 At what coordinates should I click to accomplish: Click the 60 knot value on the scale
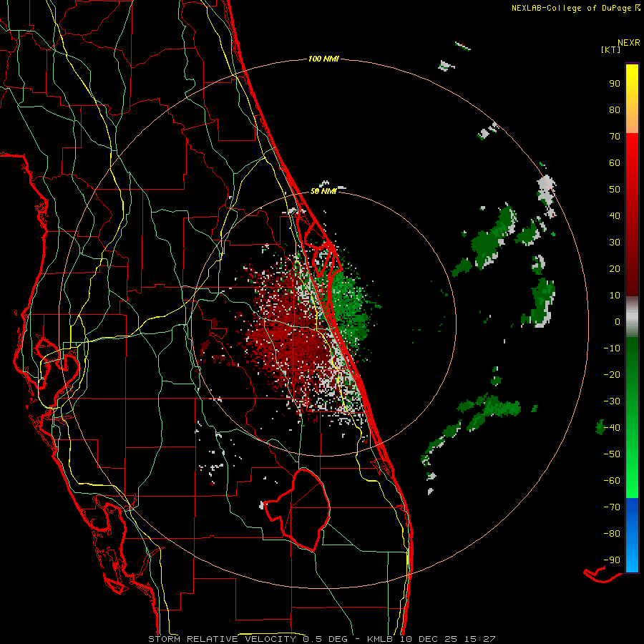point(615,163)
